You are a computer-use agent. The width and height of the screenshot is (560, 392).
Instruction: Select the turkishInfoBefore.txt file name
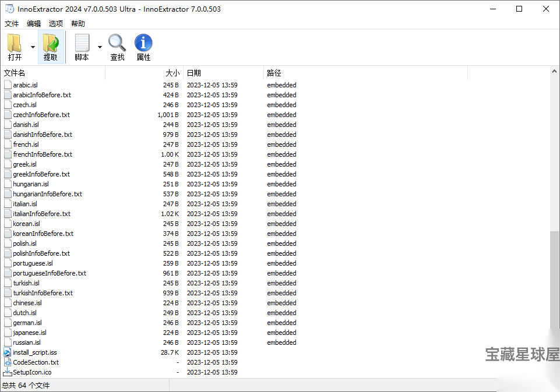pos(43,293)
